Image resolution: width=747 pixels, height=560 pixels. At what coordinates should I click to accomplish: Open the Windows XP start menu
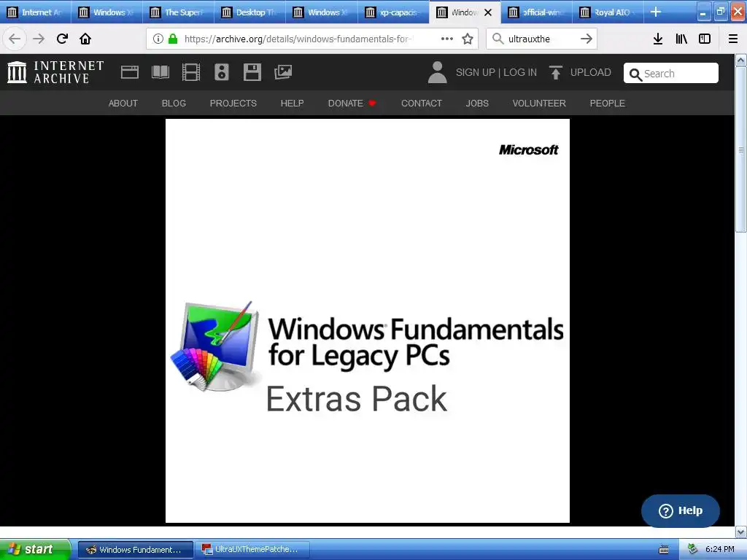[x=34, y=549]
